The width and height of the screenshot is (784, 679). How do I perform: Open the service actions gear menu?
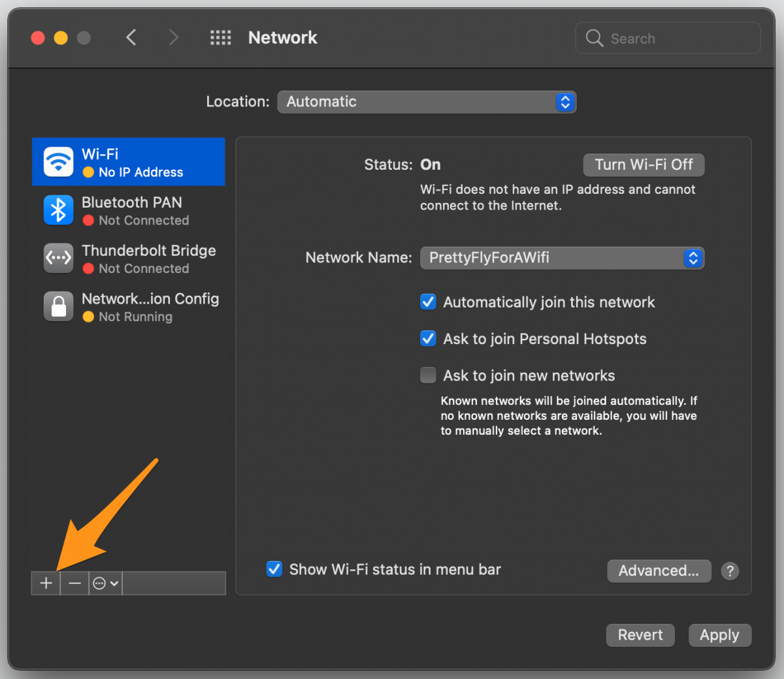(100, 583)
